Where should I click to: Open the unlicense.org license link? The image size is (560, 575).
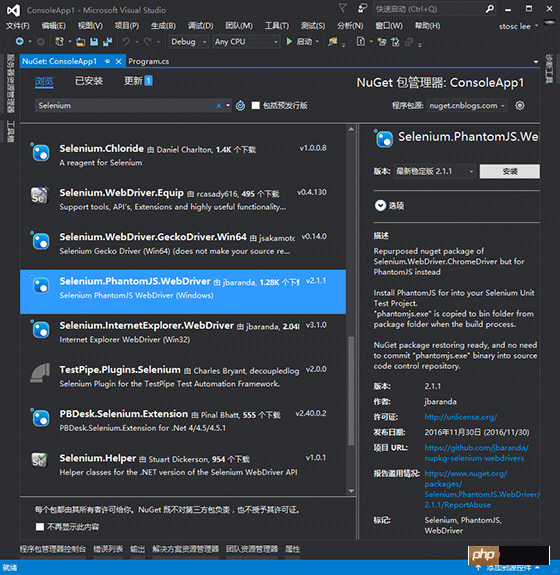coord(461,417)
